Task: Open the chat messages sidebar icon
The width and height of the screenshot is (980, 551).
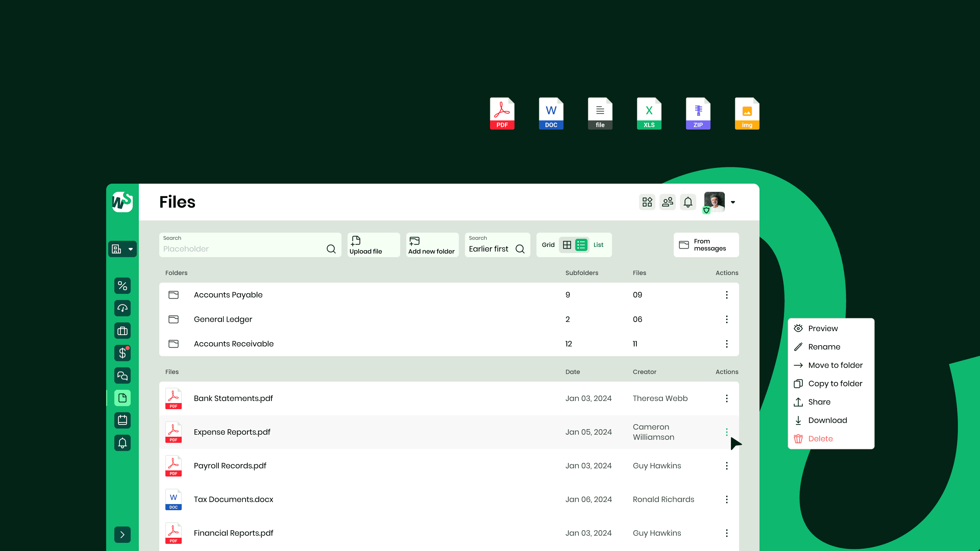Action: point(122,376)
